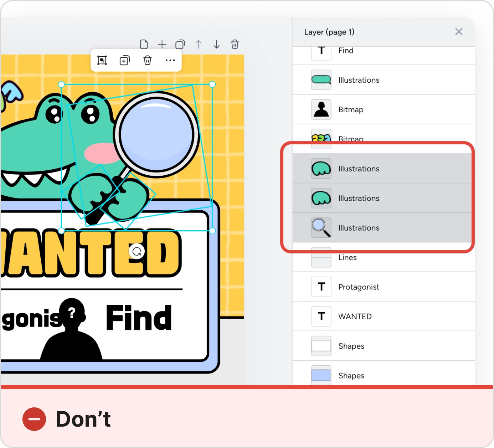Viewport: 494px width, 448px height.
Task: Move page up with the up arrow
Action: (198, 44)
